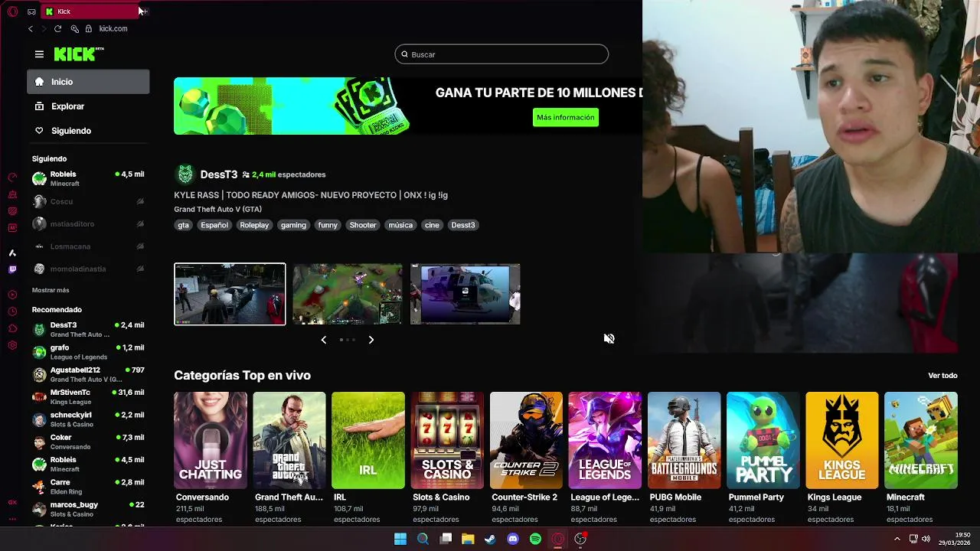The image size is (980, 551).
Task: Open the Opera sidebar settings gear
Action: (12, 345)
